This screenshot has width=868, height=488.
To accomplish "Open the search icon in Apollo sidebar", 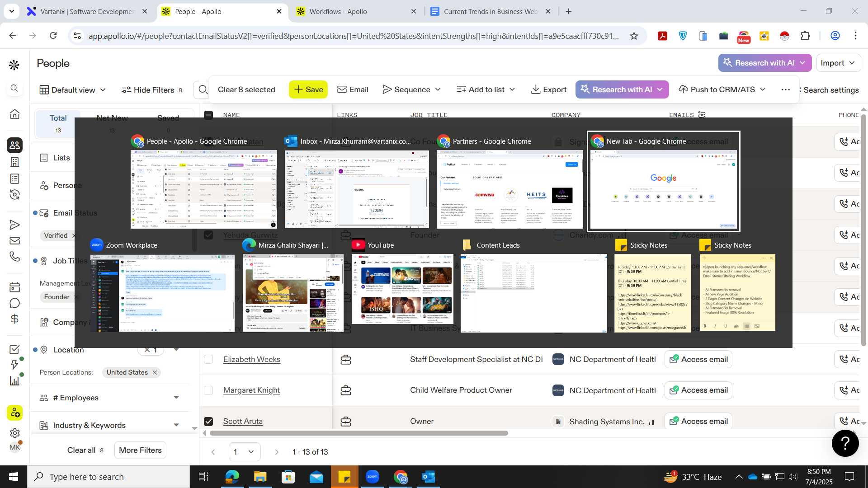I will pyautogui.click(x=14, y=88).
